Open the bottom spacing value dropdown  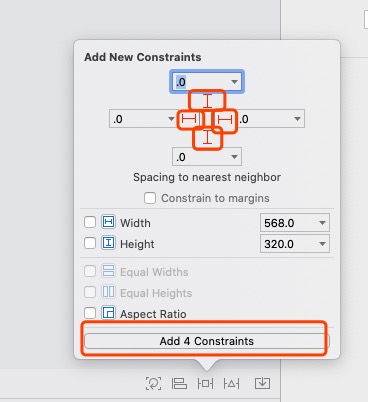pos(235,157)
